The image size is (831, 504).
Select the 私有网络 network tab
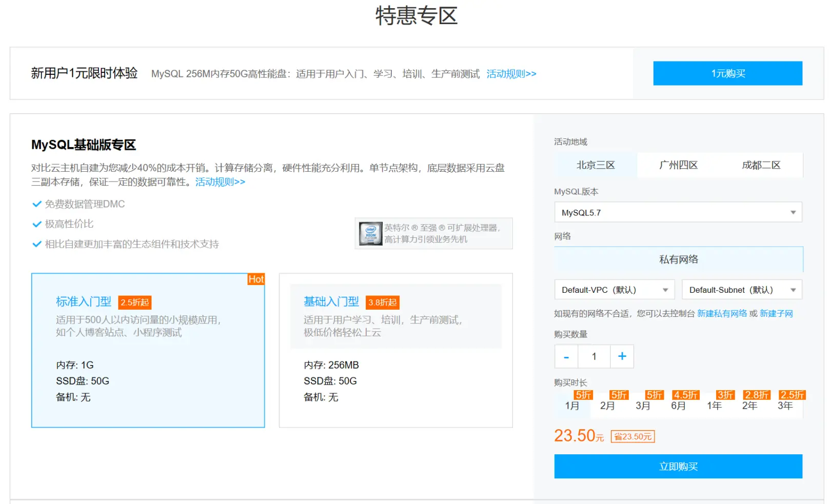coord(679,259)
